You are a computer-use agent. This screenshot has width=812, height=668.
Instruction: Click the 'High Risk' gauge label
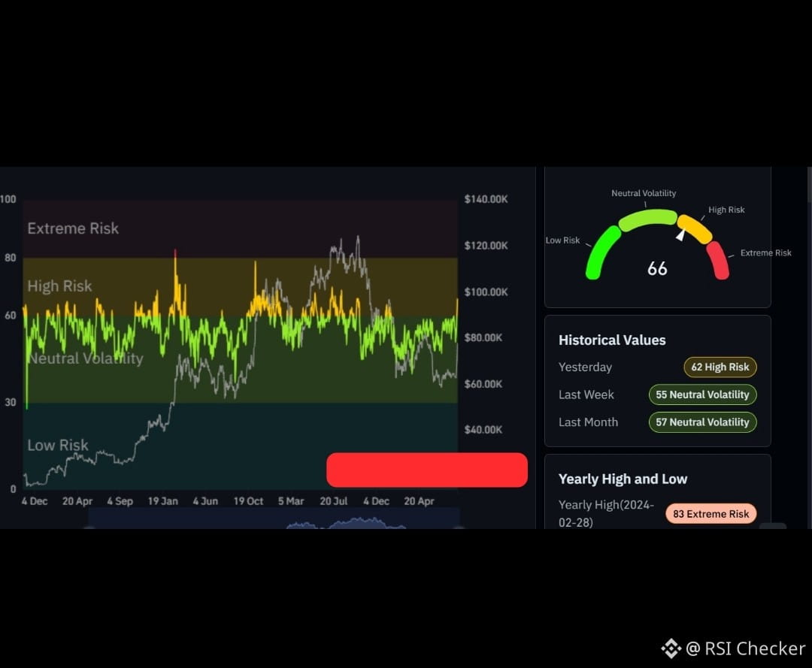click(x=726, y=210)
